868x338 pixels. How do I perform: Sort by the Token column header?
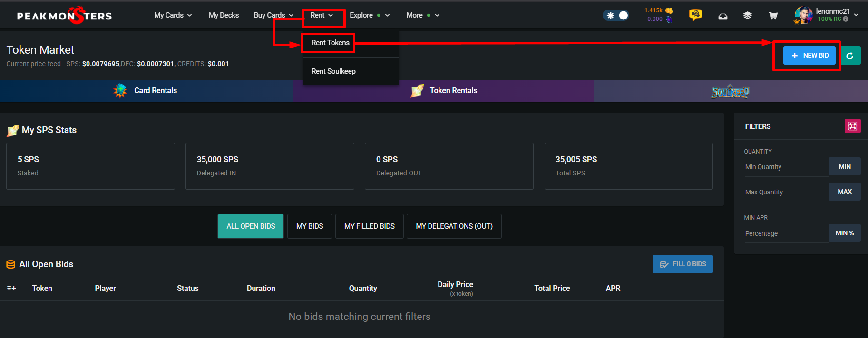point(42,289)
